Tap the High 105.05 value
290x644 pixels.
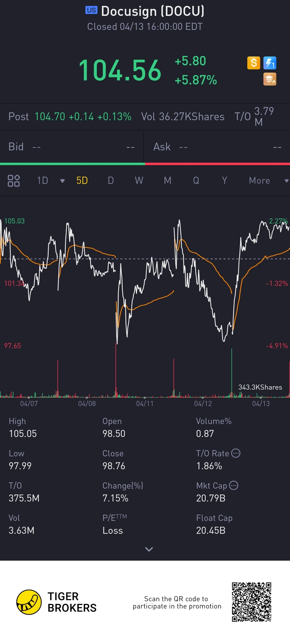[x=23, y=434]
